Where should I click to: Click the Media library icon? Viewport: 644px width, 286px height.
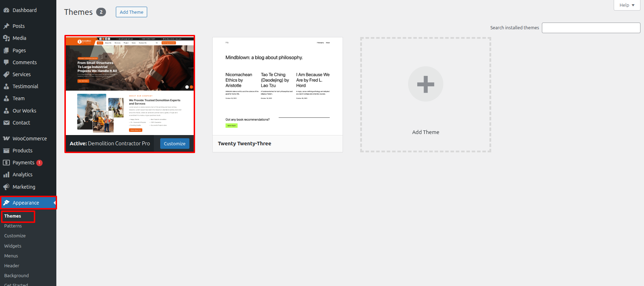(x=6, y=38)
